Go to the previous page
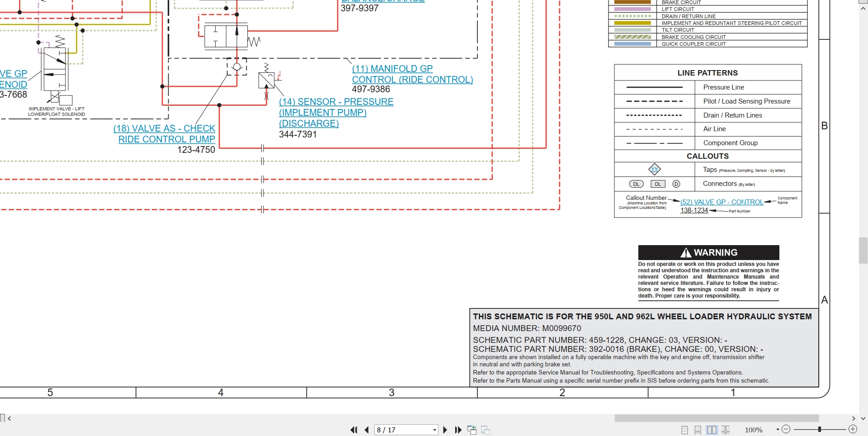Image resolution: width=868 pixels, height=436 pixels. click(x=367, y=430)
